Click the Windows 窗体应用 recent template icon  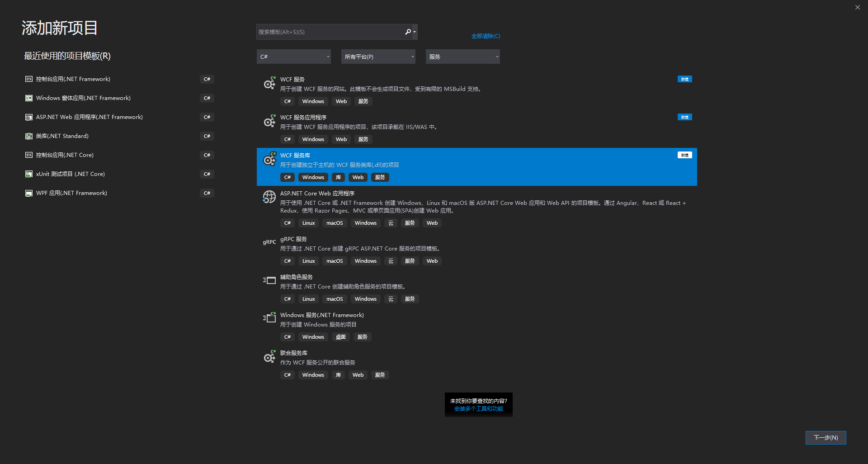(29, 98)
